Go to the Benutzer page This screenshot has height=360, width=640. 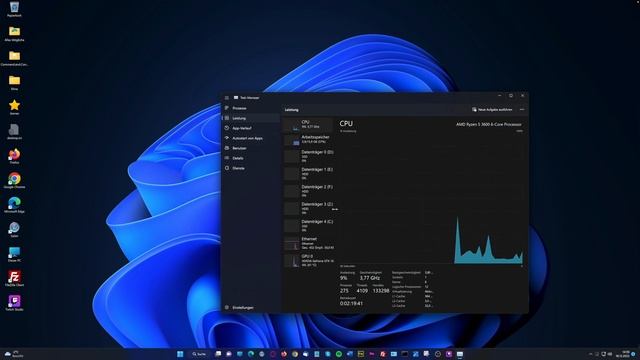pos(251,148)
